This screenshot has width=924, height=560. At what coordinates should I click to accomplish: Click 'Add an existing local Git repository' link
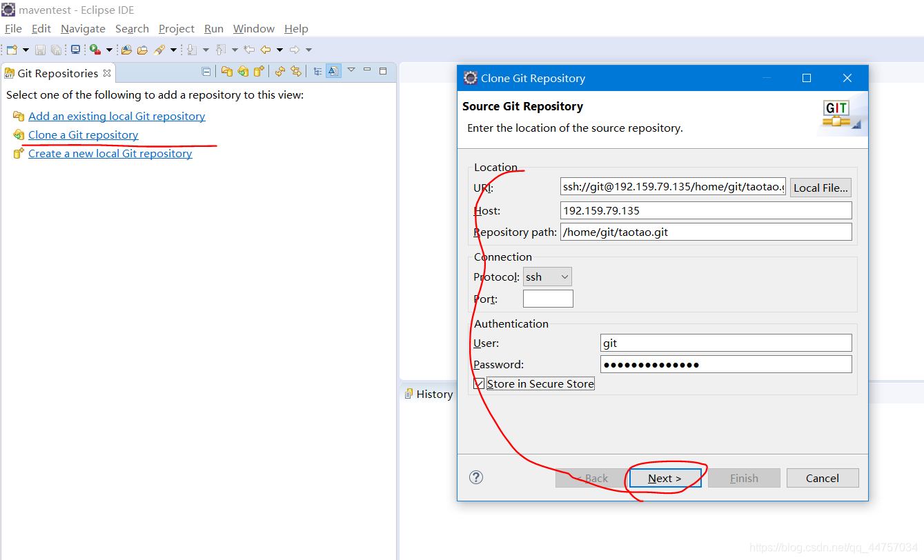(x=117, y=116)
